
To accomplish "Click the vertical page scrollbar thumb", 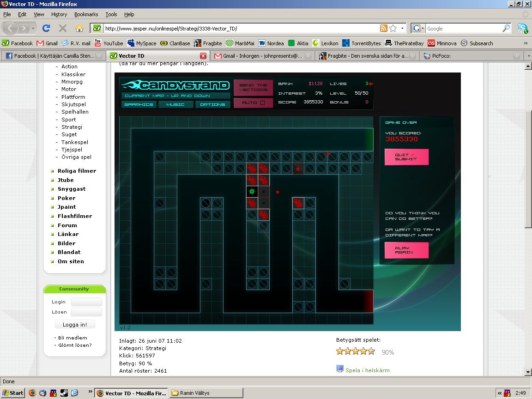I will [528, 169].
